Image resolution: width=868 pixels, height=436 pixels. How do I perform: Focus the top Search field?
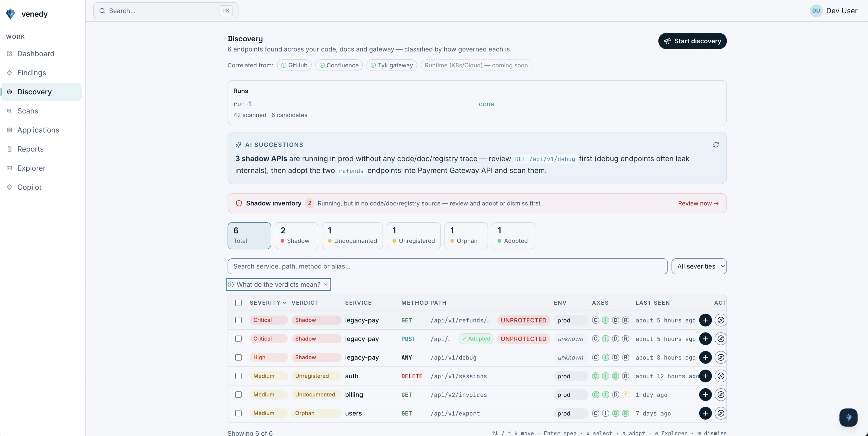tap(165, 11)
